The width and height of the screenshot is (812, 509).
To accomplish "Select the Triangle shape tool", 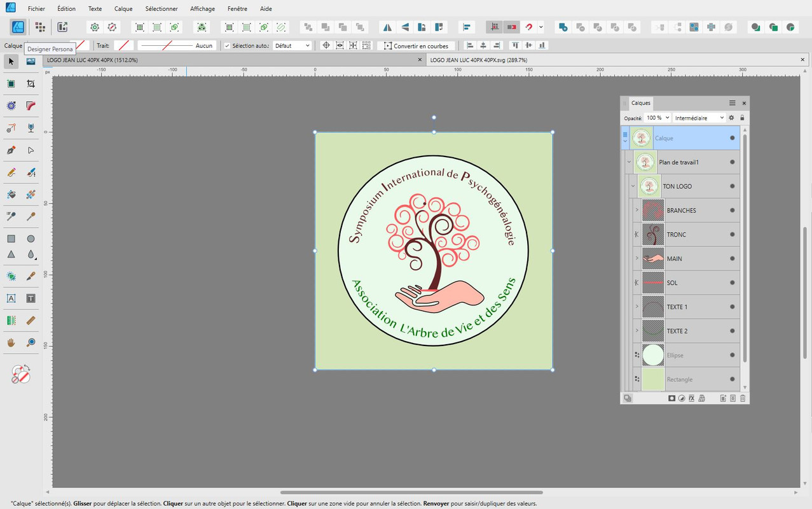I will pyautogui.click(x=11, y=254).
